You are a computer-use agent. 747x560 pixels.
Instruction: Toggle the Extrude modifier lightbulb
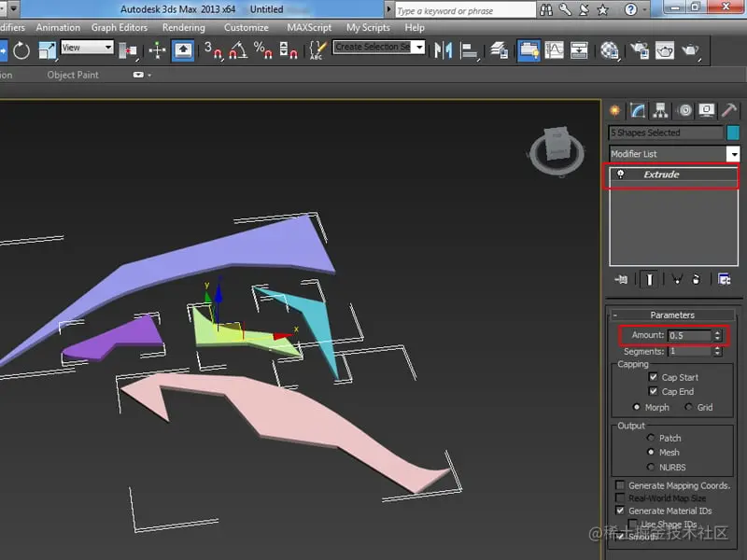(619, 175)
